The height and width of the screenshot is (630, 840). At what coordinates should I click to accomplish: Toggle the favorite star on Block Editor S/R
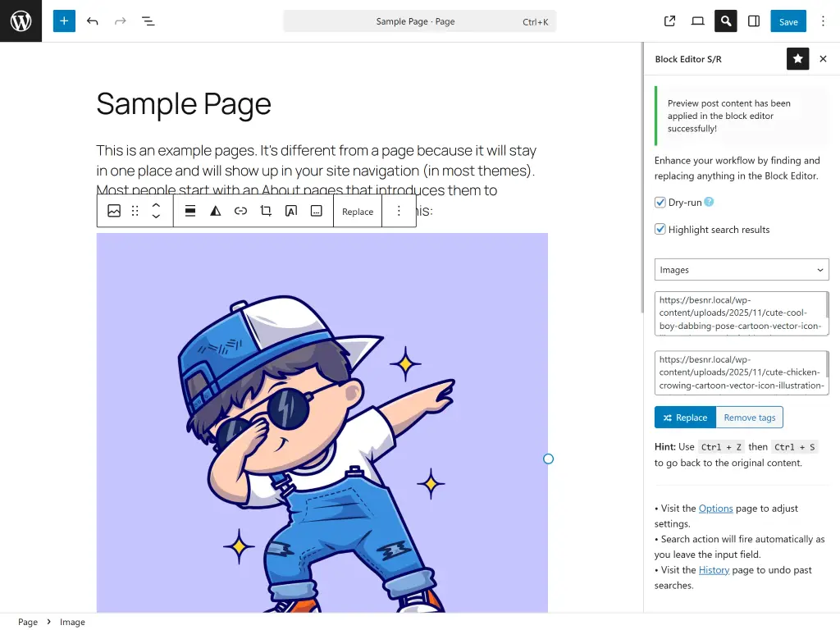(x=797, y=58)
